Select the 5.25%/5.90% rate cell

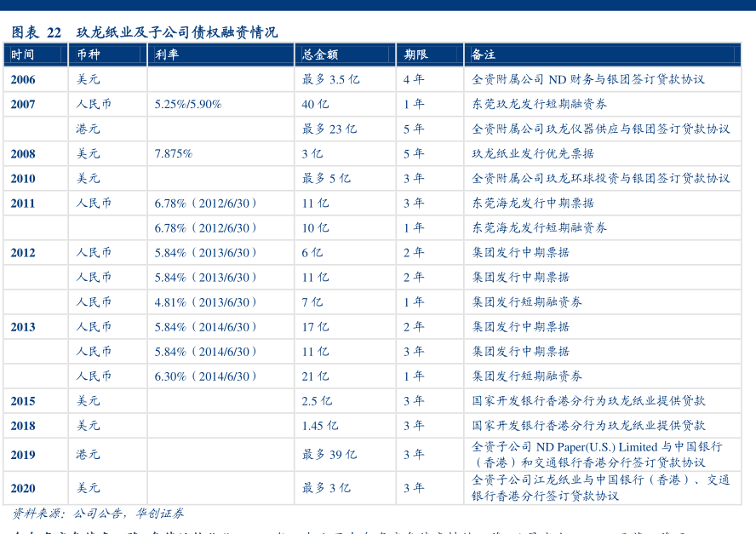point(188,104)
